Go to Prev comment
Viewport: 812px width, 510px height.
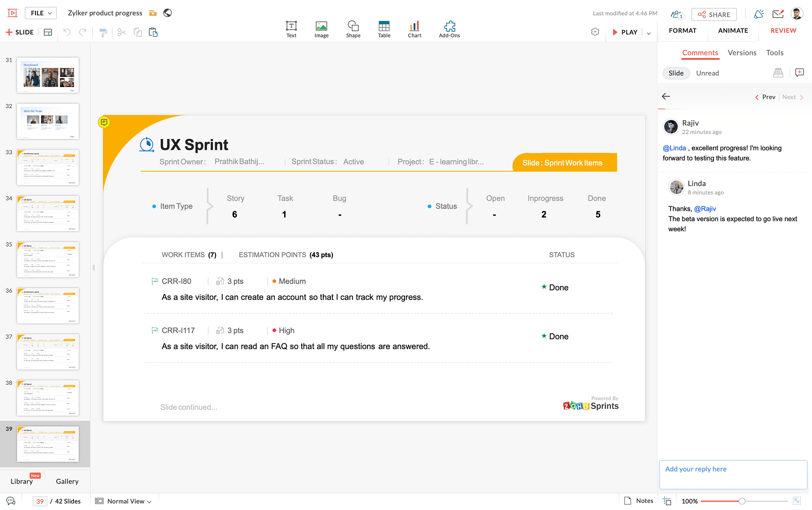(x=765, y=97)
